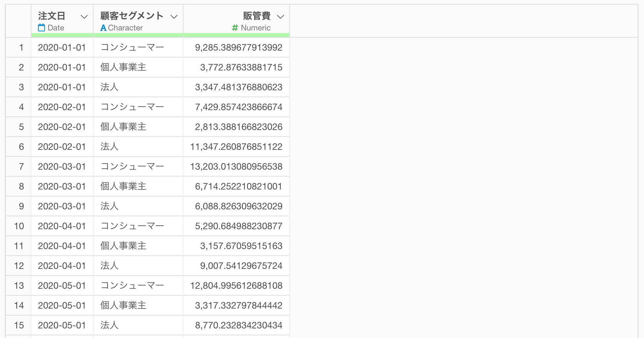Click the 2020-05-01 date in row 13
The height and width of the screenshot is (338, 644).
[62, 286]
